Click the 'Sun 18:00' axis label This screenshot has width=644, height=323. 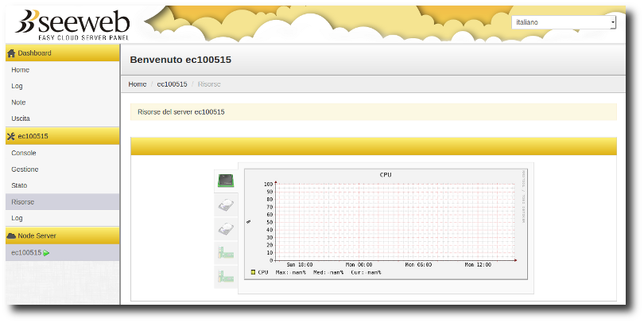coord(300,265)
